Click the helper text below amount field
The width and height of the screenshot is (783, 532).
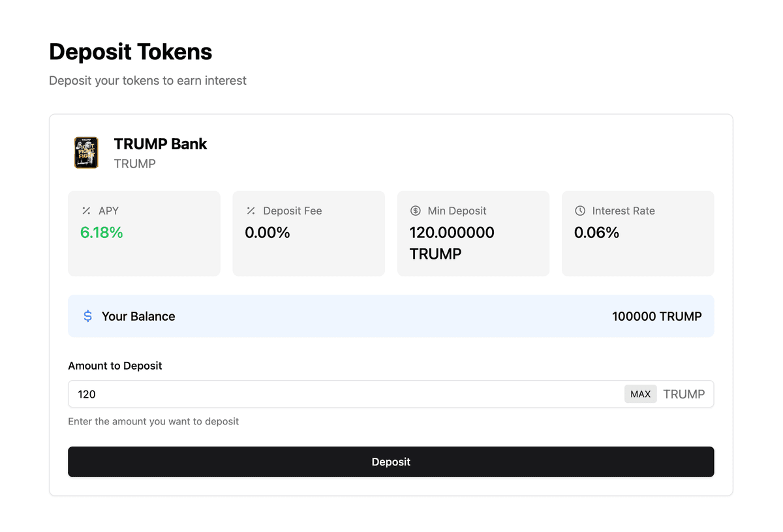point(153,421)
